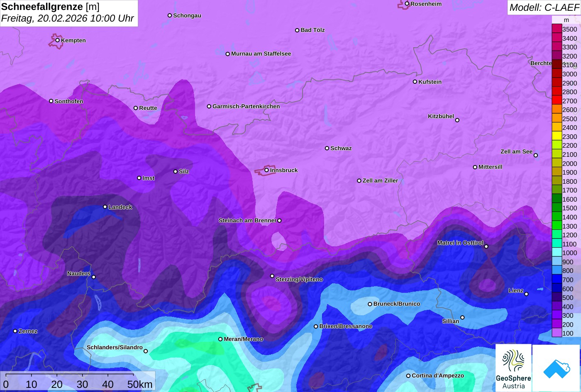Click the Kempten city marker
This screenshot has height=392, width=581.
(58, 40)
